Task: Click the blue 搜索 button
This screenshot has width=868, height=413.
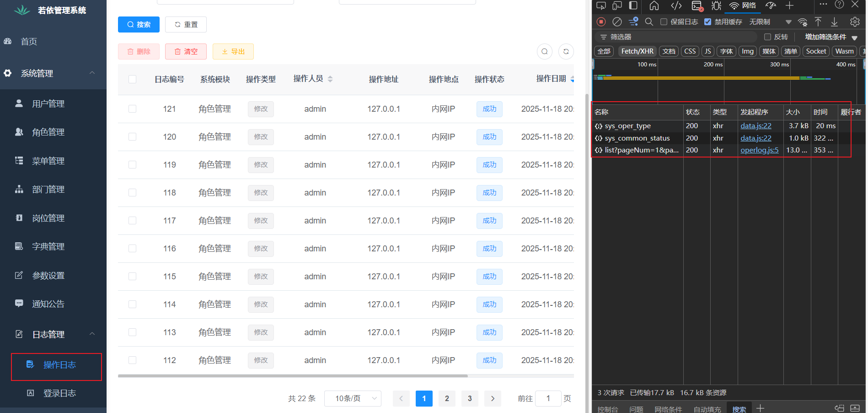Action: click(x=139, y=24)
